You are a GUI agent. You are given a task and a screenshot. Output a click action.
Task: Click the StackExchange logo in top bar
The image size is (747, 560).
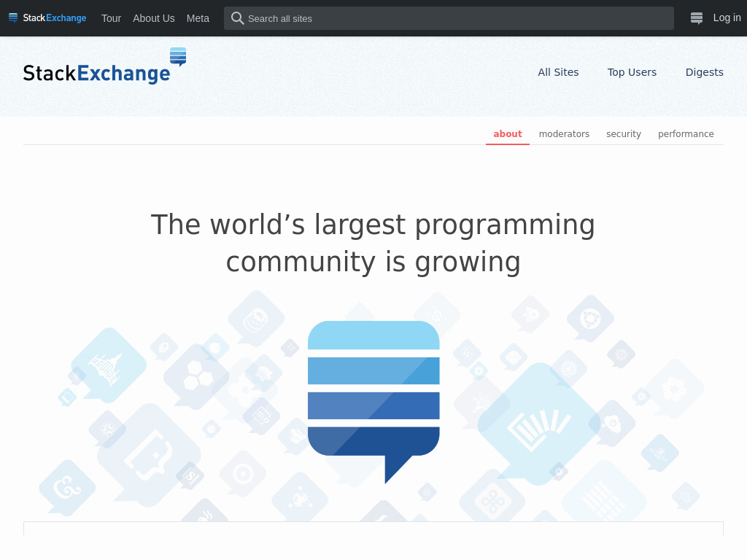(x=47, y=18)
